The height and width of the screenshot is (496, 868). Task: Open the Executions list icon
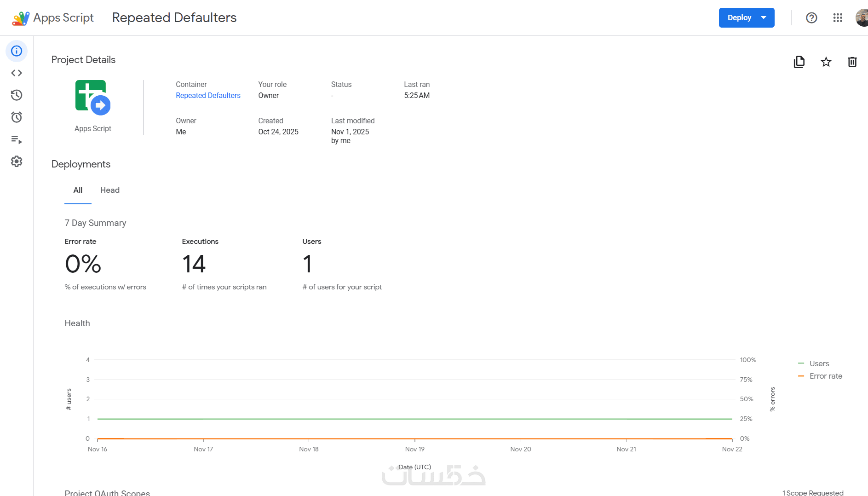(x=17, y=139)
